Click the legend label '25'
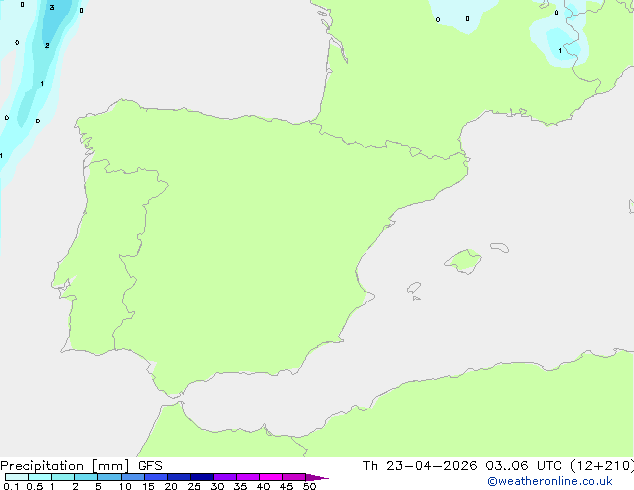The image size is (634, 490). (x=194, y=486)
